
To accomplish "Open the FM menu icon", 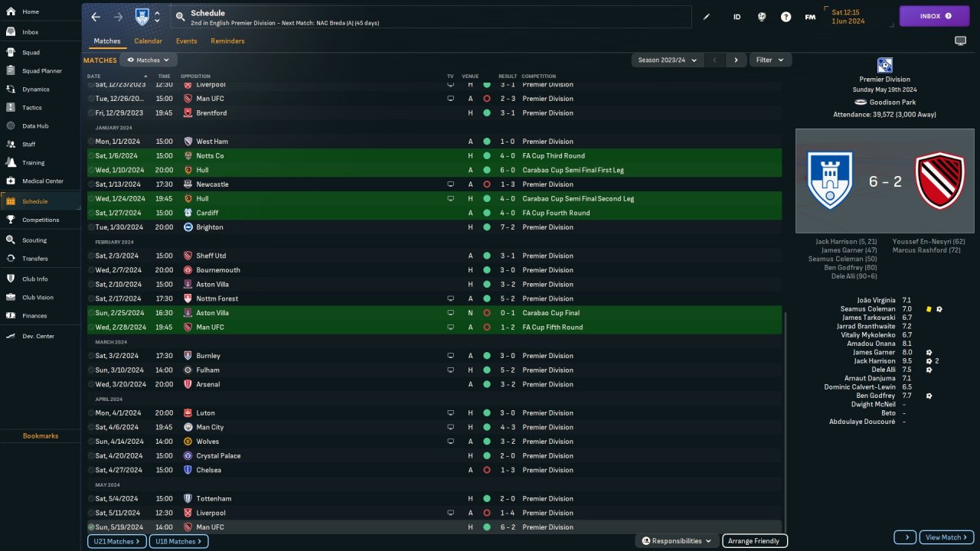I will [x=810, y=17].
